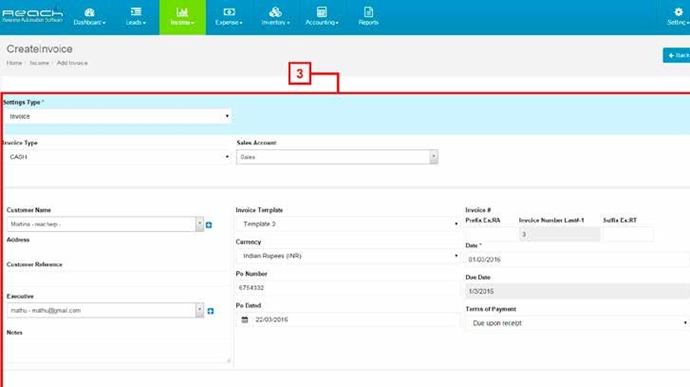Go to Home breadcrumb link
This screenshot has height=387, width=690.
[x=14, y=63]
